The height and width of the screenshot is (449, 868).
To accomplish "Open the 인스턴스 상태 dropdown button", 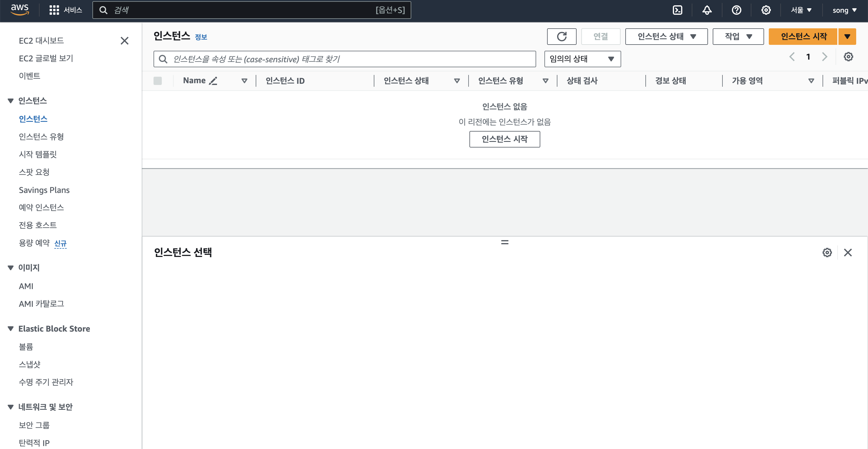I will (x=667, y=36).
